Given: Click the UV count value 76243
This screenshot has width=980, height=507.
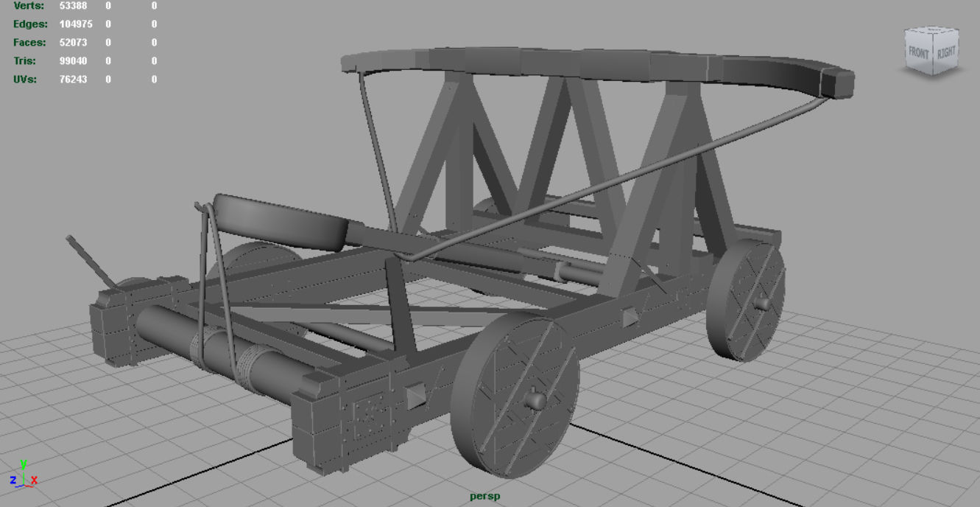Looking at the screenshot, I should click(x=73, y=80).
